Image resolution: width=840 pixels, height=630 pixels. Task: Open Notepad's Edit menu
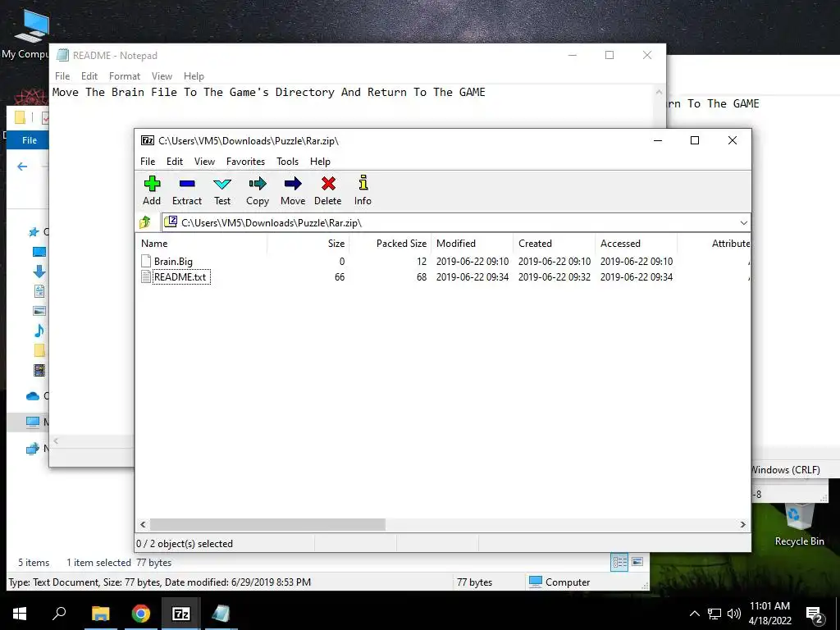coord(89,76)
